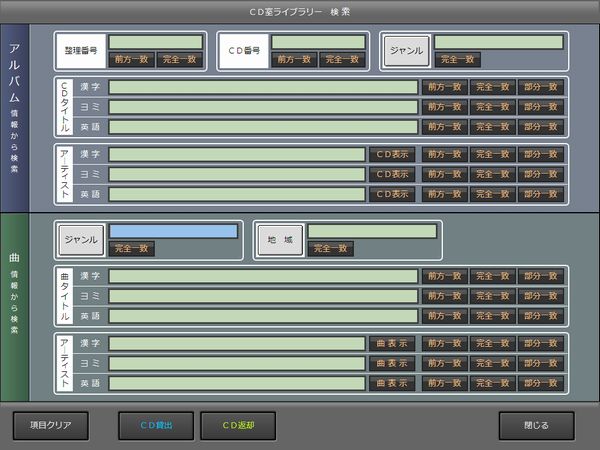Click CD表示 for album artist 漢字 row

392,154
